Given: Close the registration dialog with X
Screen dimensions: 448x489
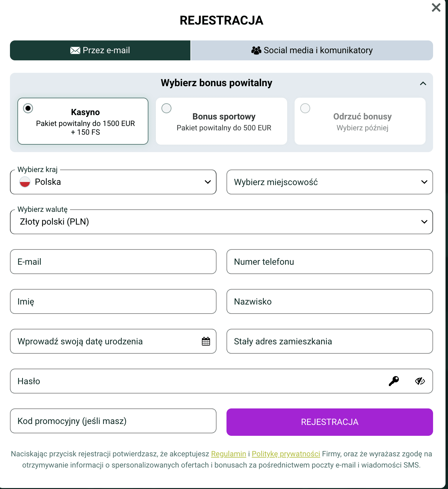Looking at the screenshot, I should tap(436, 7).
